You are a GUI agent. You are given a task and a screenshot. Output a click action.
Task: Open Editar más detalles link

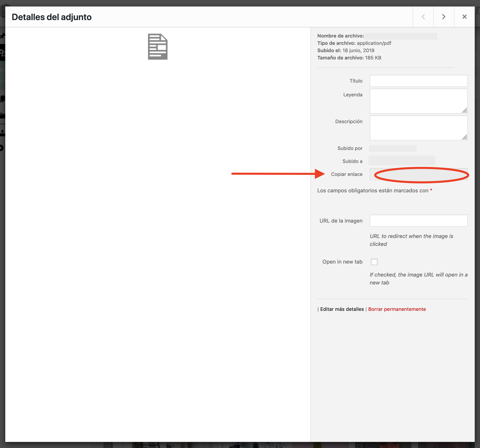tap(342, 309)
